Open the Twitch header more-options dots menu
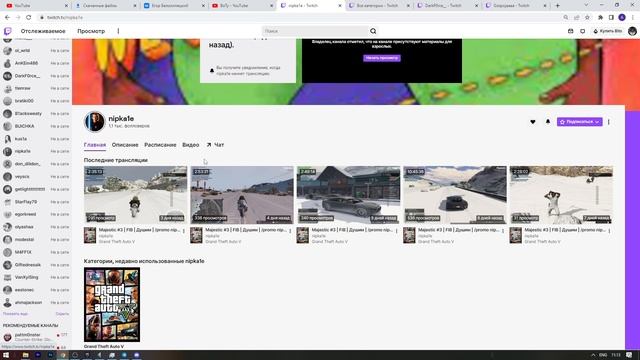Viewport: 640px width, 360px height. 118,31
